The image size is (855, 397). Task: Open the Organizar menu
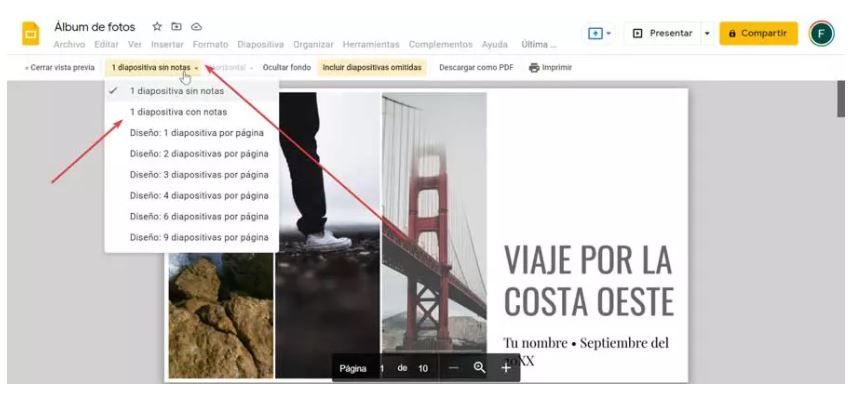click(x=314, y=45)
